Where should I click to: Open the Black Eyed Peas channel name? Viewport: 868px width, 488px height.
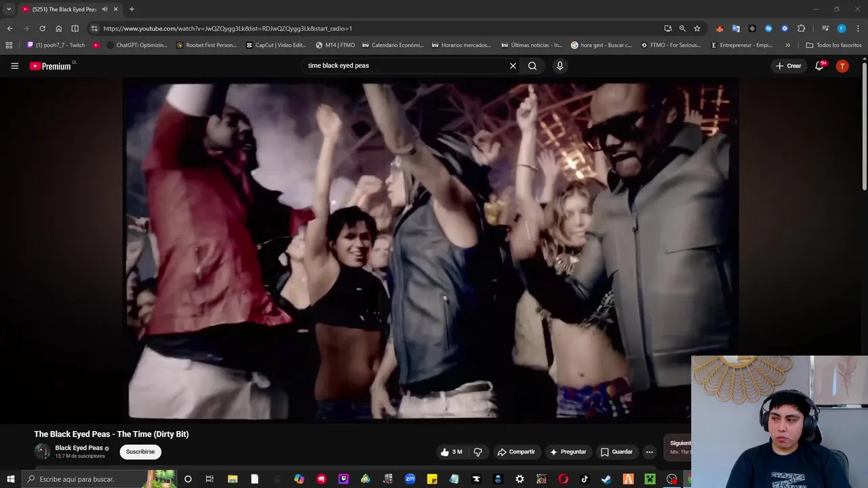coord(79,448)
